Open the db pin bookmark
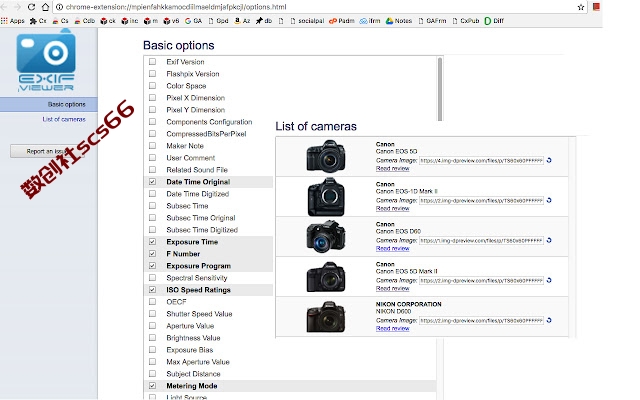The width and height of the screenshot is (640, 400). 264,21
